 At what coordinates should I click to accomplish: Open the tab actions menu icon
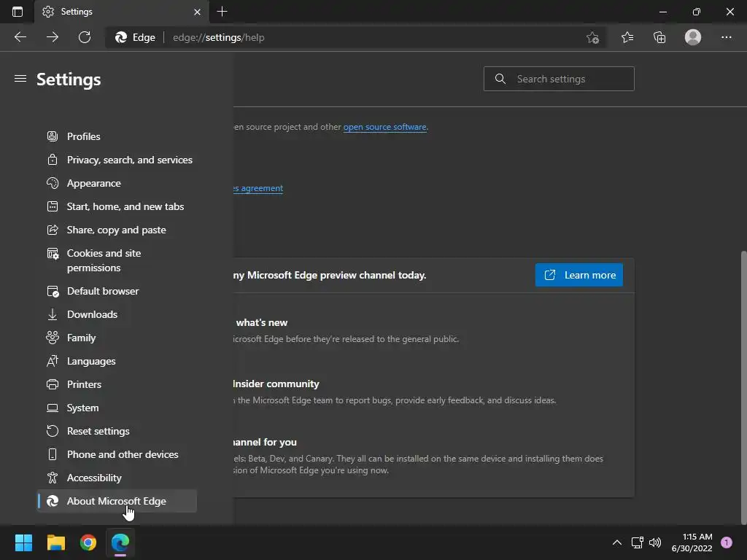[18, 12]
